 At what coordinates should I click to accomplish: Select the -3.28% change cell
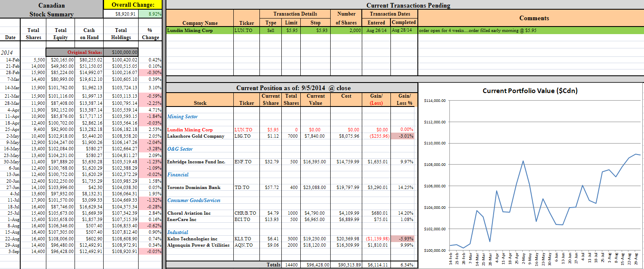pyautogui.click(x=150, y=149)
